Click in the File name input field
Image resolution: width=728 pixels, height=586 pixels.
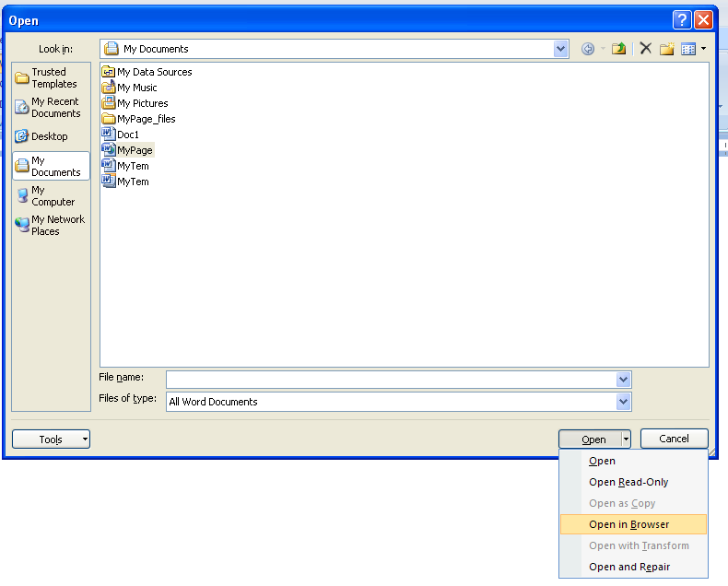(392, 380)
